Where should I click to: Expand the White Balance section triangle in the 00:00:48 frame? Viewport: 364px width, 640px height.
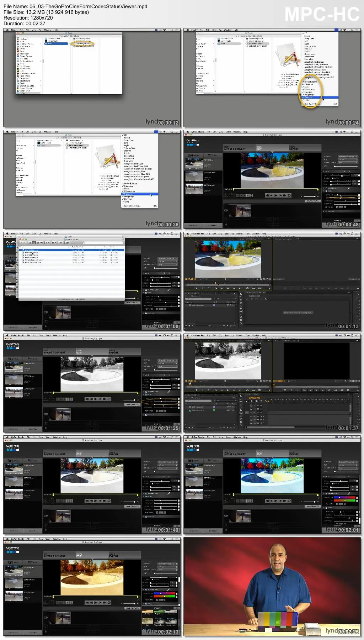(x=323, y=188)
